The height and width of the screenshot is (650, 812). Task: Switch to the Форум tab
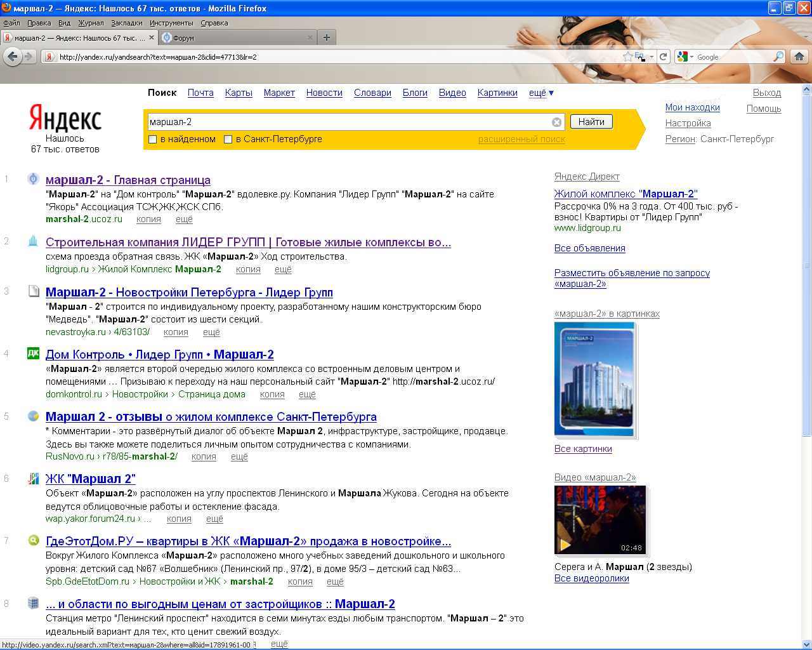coord(238,37)
